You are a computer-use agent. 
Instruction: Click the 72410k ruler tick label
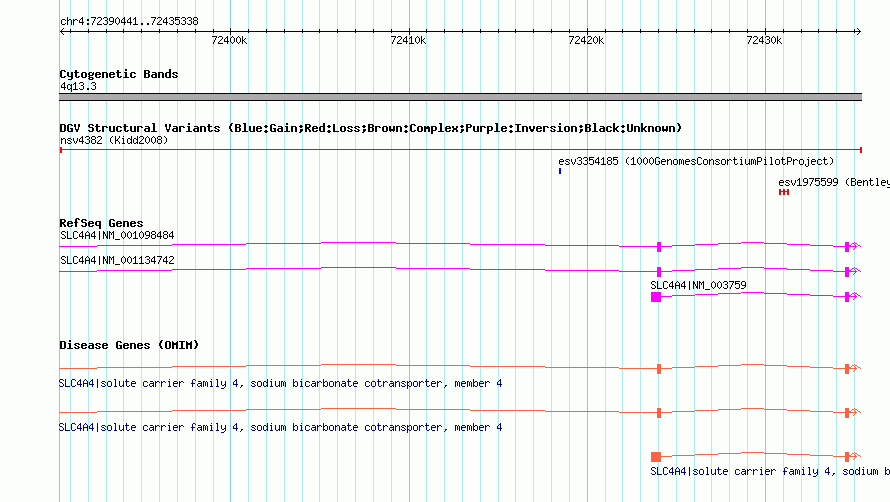(x=408, y=40)
